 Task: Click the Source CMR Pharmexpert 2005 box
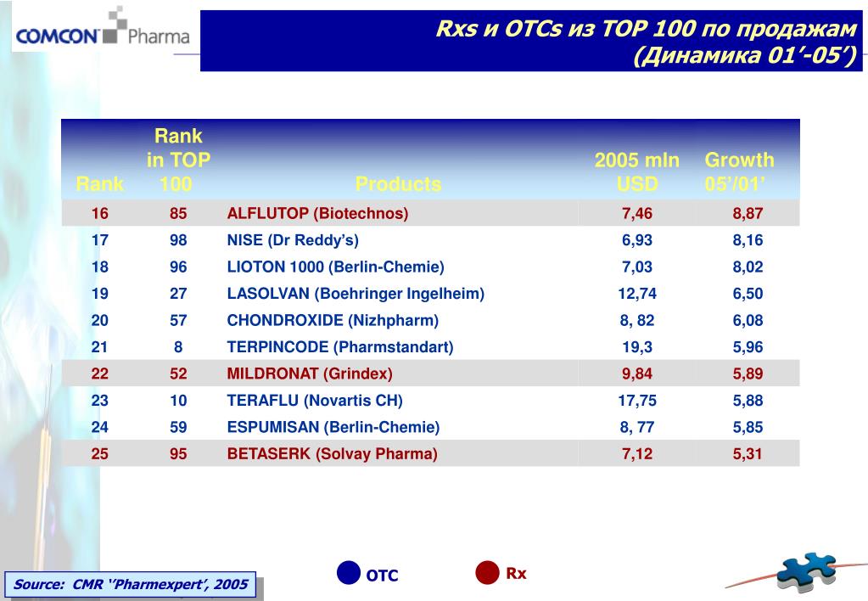[x=131, y=584]
